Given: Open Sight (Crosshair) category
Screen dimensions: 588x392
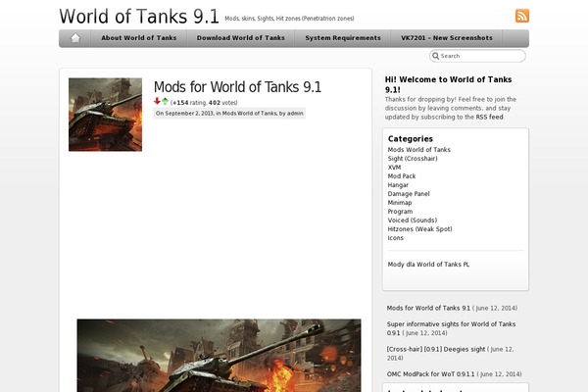Looking at the screenshot, I should click(413, 159).
